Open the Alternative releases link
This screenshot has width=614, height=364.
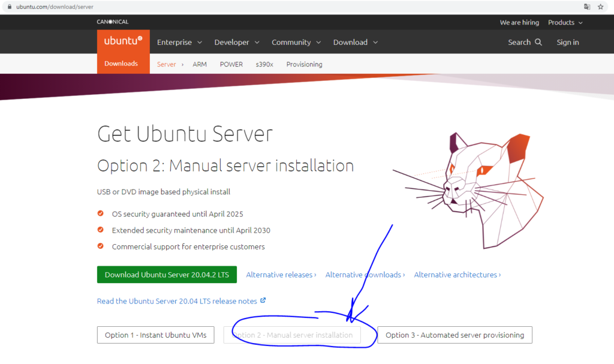point(281,275)
